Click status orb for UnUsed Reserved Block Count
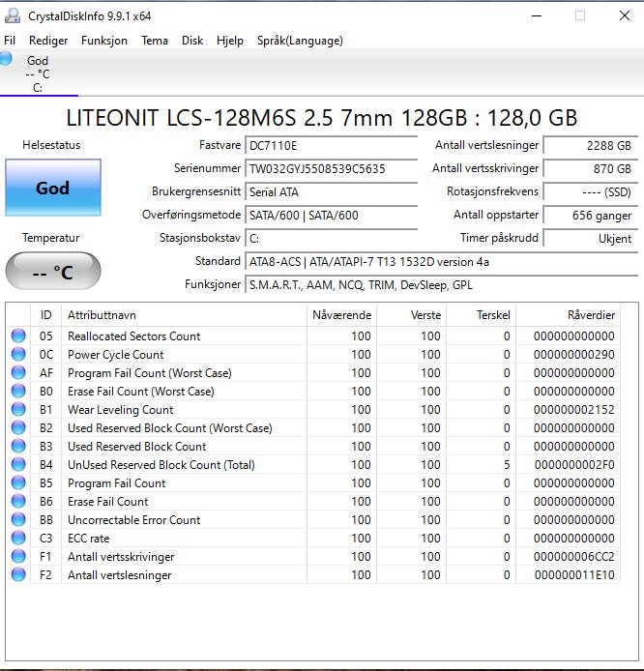 pos(18,464)
